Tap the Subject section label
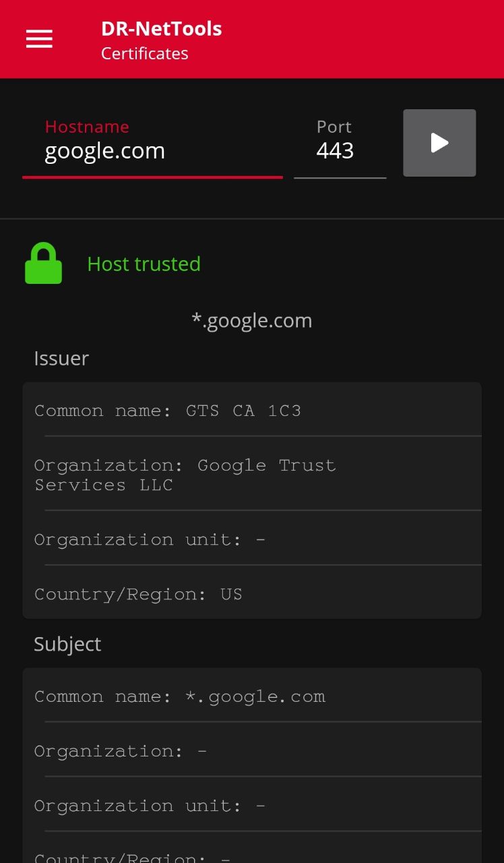The width and height of the screenshot is (504, 863). pyautogui.click(x=67, y=645)
